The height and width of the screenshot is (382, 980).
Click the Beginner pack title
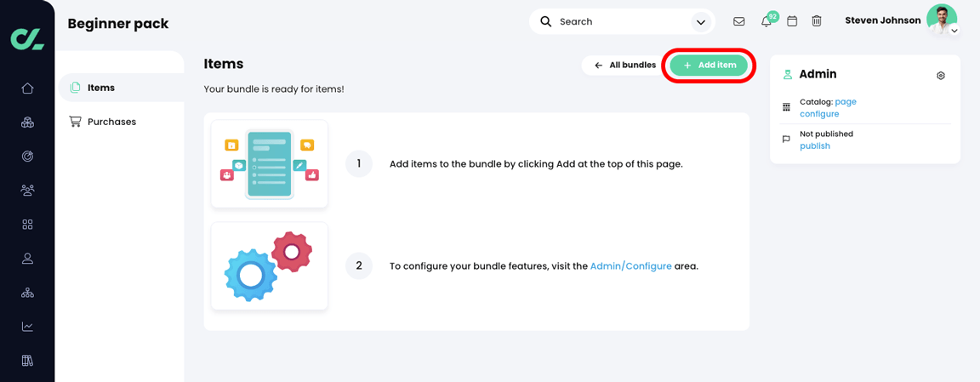tap(118, 24)
